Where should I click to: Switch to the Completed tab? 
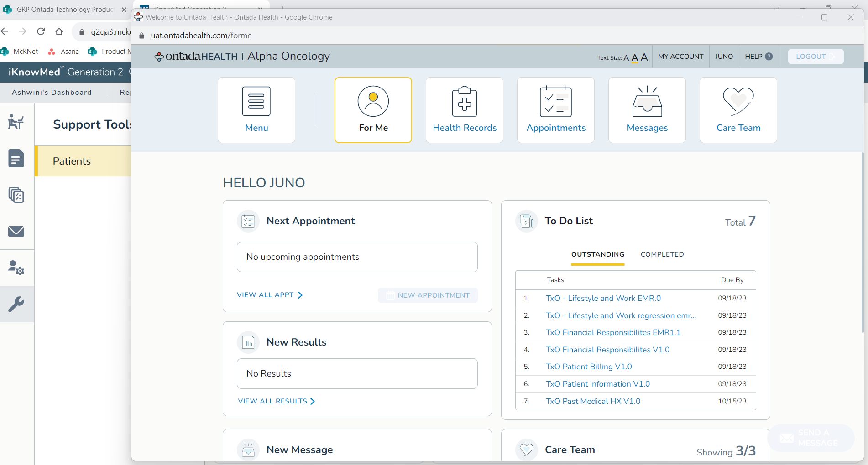pos(662,254)
